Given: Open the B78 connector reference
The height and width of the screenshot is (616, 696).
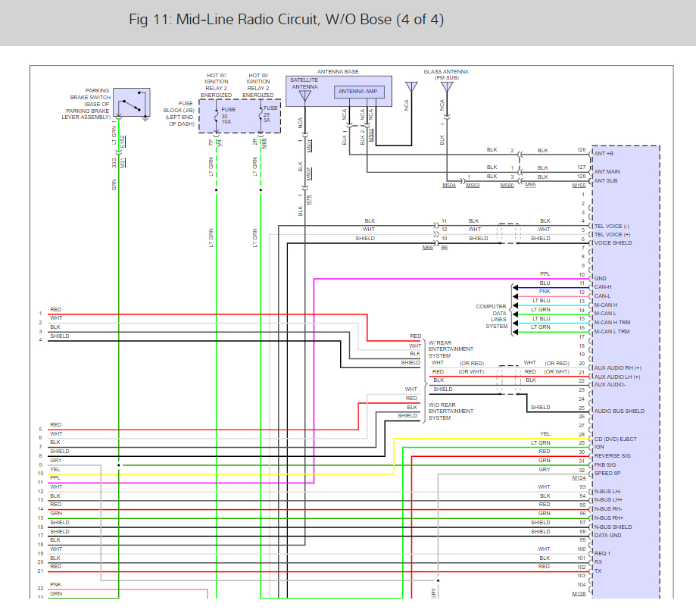Looking at the screenshot, I should (310, 199).
